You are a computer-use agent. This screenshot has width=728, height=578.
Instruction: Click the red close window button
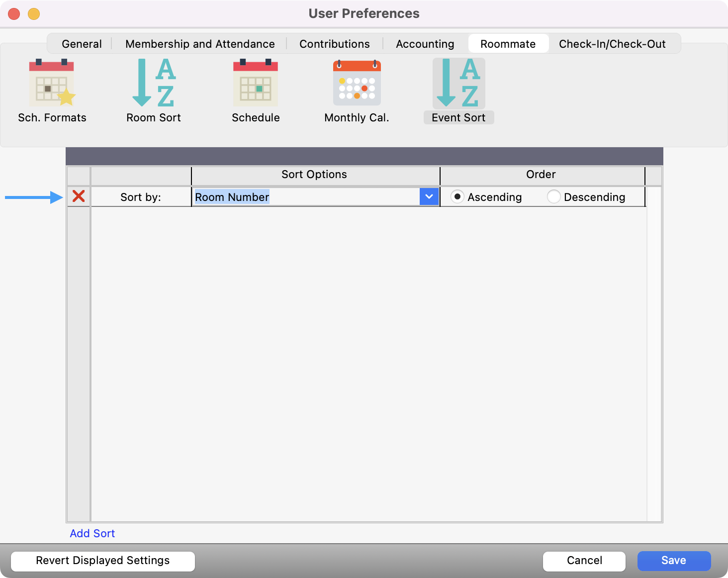coord(14,14)
